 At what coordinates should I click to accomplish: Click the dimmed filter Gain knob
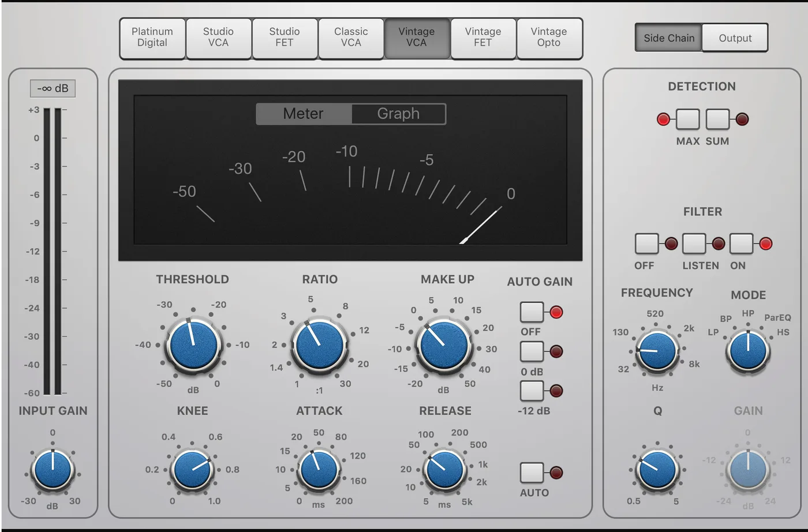coord(748,470)
